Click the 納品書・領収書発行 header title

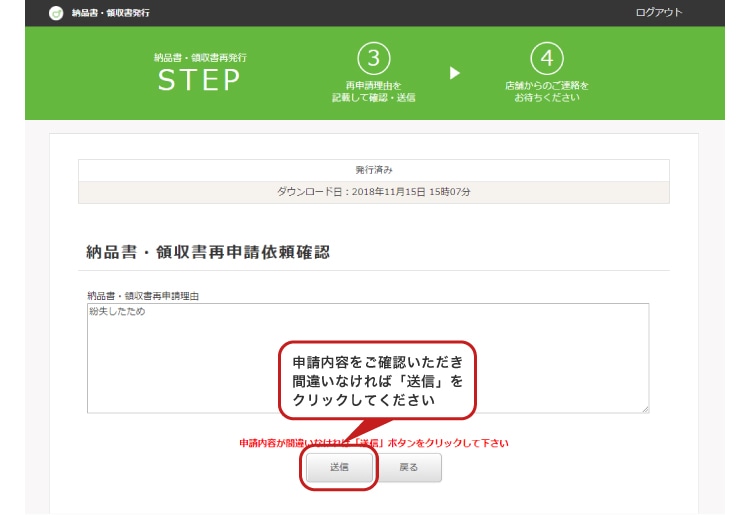pos(110,13)
